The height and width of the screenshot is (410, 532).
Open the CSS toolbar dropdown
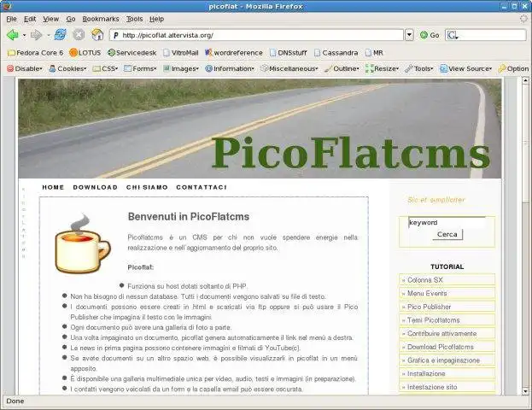(105, 68)
